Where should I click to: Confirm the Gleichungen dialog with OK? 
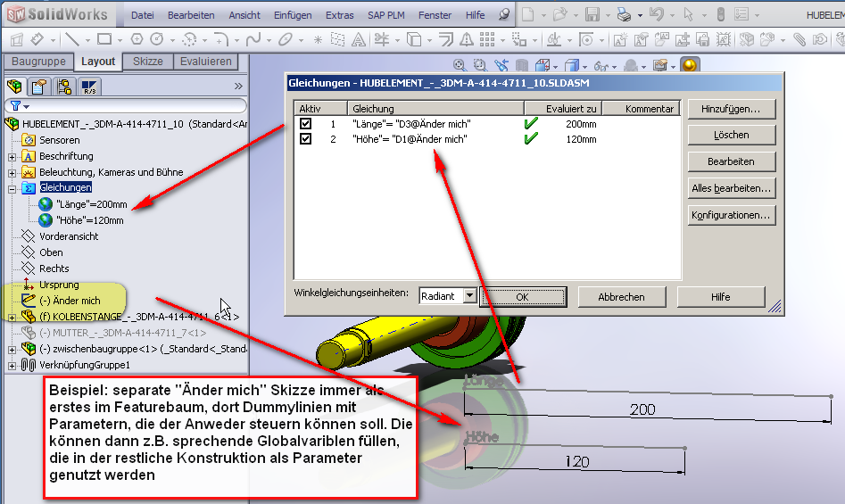tap(523, 297)
